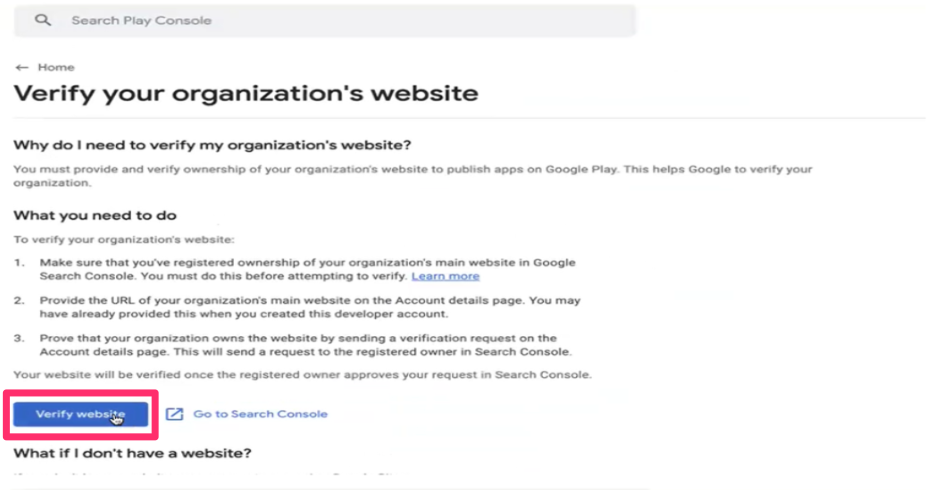Click the external-link icon by Search Console
The image size is (944, 490).
[x=175, y=414]
